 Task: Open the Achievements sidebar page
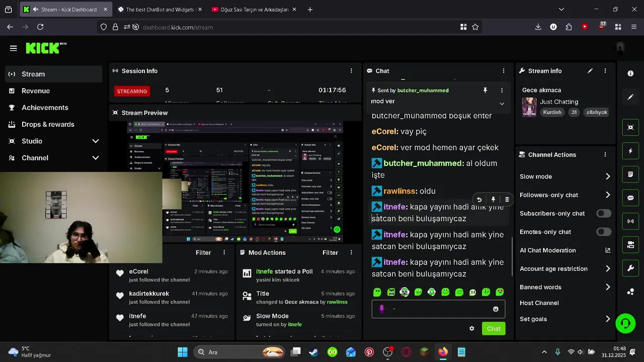(53, 108)
